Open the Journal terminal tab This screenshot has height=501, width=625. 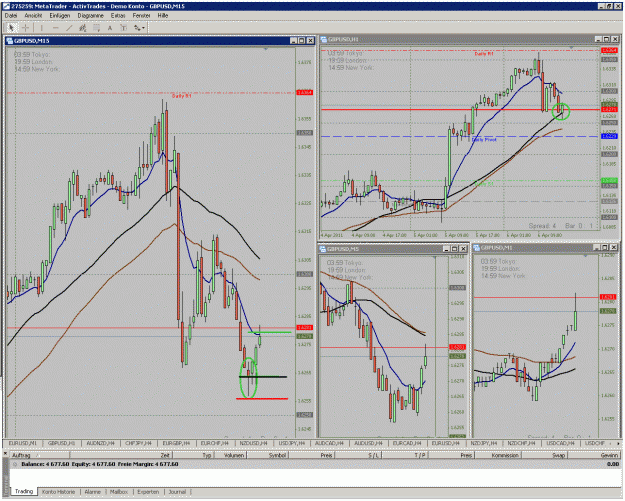[177, 492]
